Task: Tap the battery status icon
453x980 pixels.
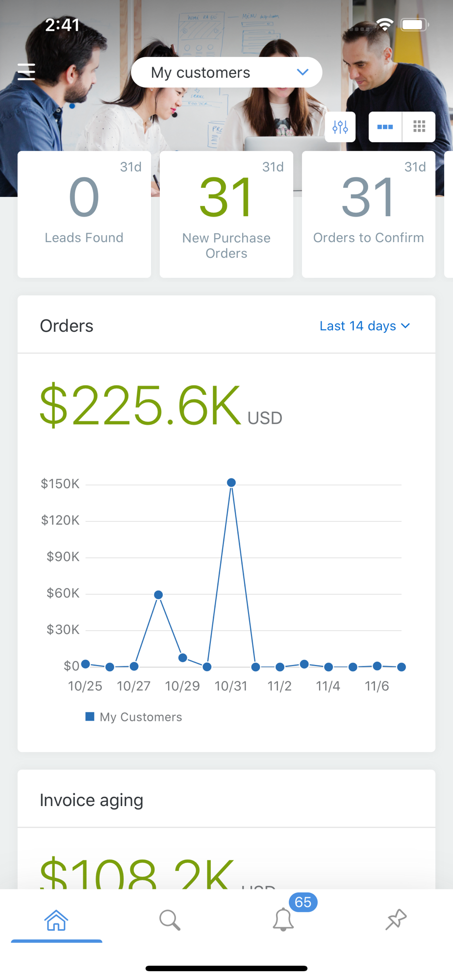Action: click(415, 24)
